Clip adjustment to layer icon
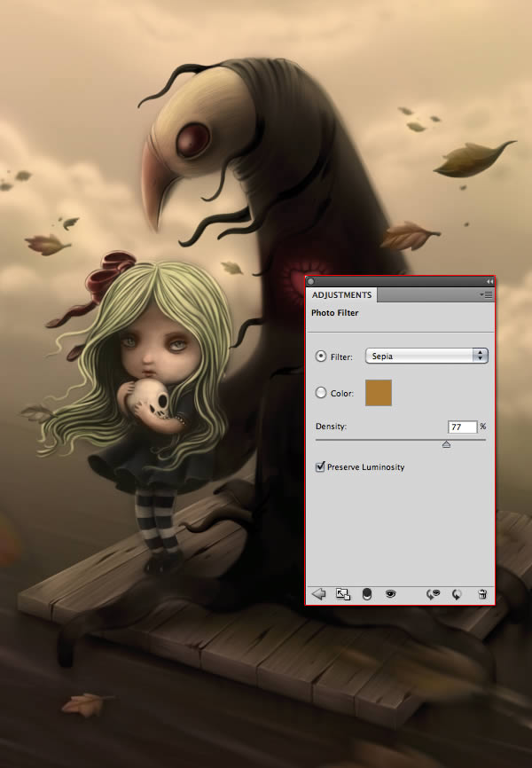 pos(366,594)
